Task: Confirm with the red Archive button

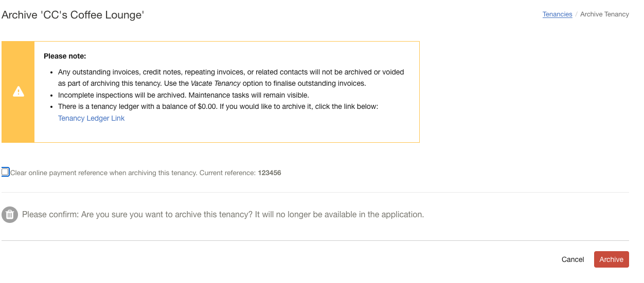Action: tap(611, 259)
